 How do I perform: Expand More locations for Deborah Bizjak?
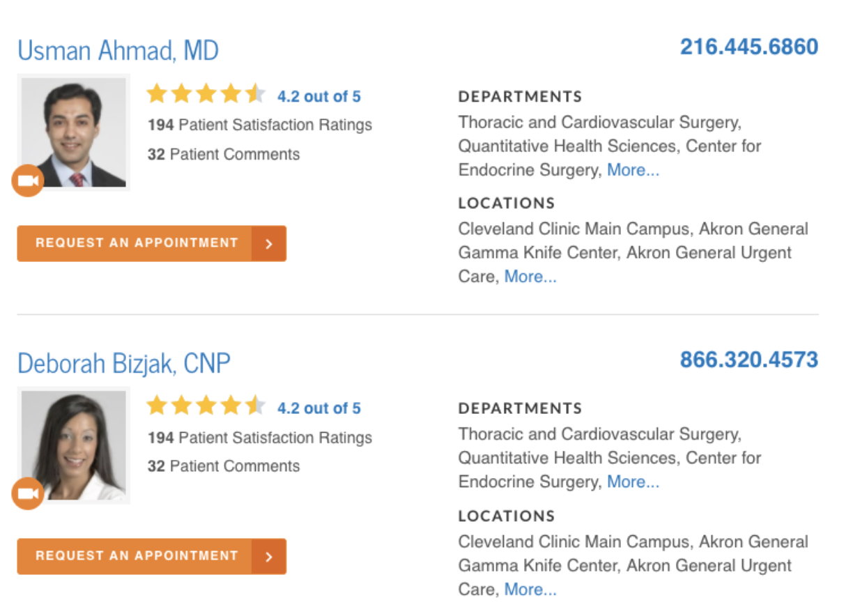[x=530, y=590]
